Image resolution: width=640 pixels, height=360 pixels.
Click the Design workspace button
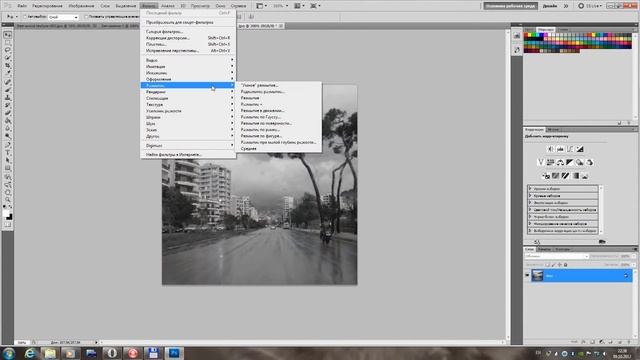tap(550, 6)
